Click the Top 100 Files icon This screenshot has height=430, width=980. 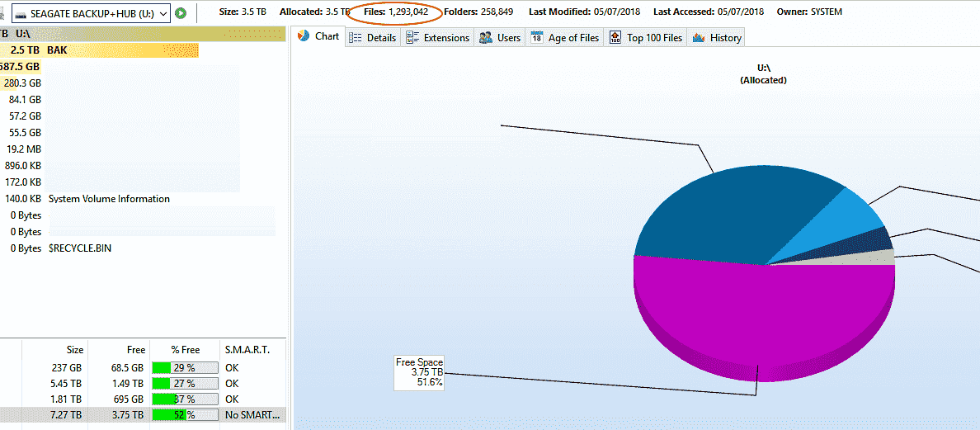click(615, 38)
